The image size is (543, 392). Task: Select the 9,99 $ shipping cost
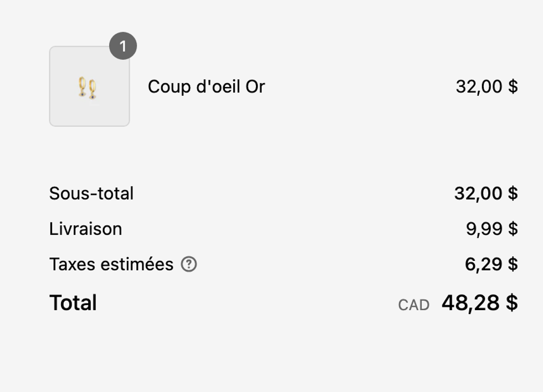tap(492, 229)
